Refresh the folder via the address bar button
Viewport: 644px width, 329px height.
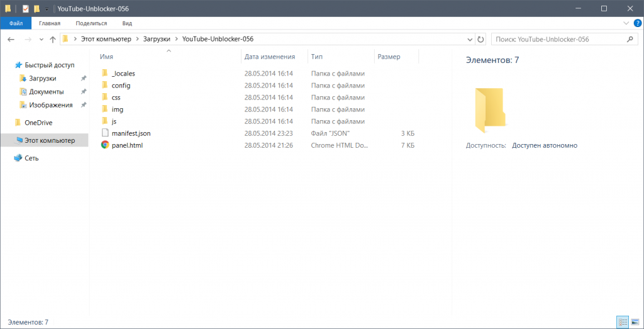click(x=481, y=39)
